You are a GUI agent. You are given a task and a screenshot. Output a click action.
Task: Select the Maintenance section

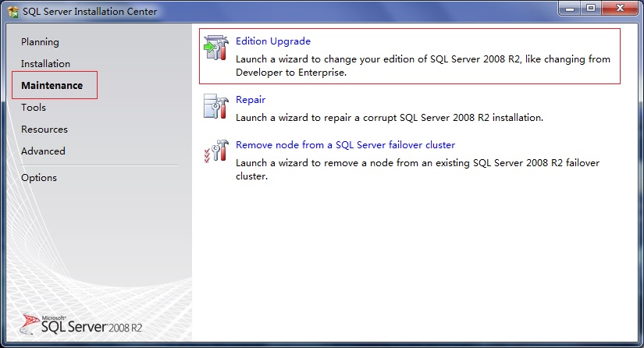click(52, 85)
